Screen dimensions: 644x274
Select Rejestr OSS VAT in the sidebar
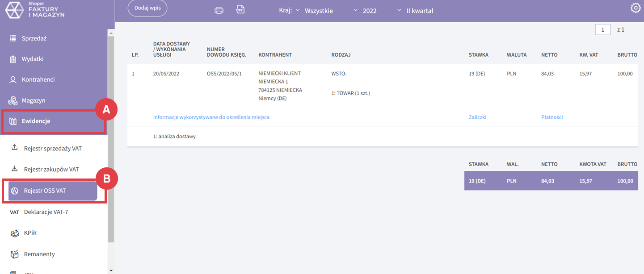pos(53,191)
